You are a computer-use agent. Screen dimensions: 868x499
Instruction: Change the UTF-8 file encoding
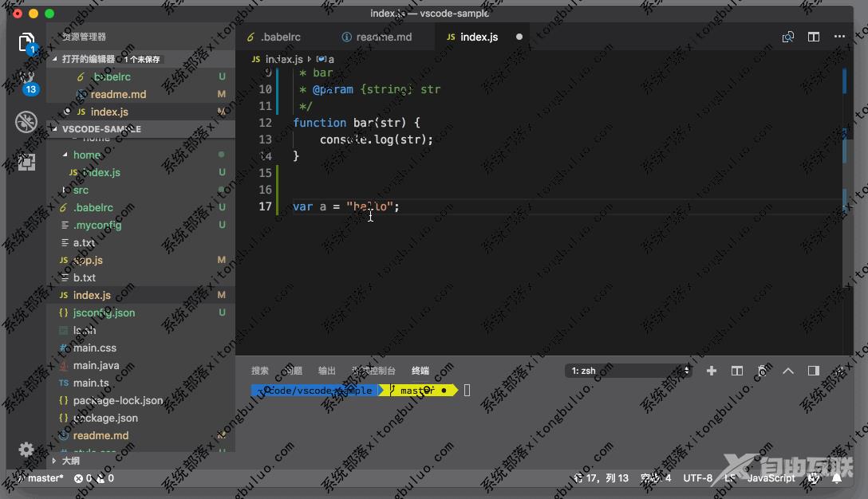coord(697,478)
